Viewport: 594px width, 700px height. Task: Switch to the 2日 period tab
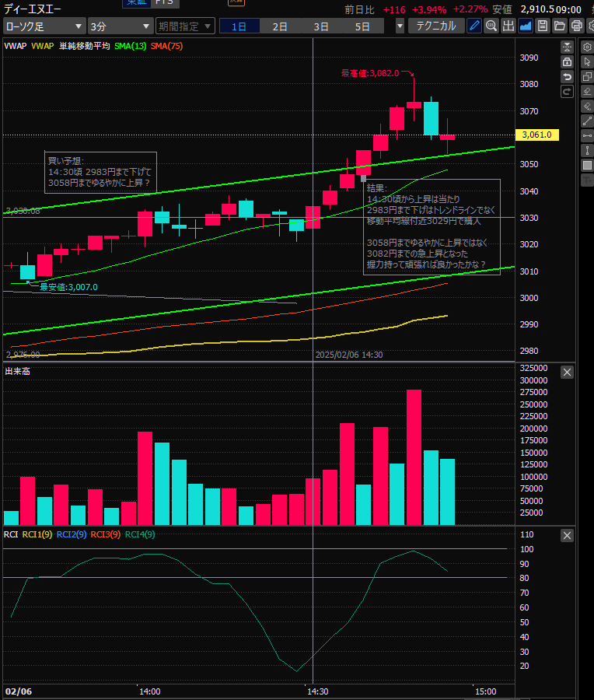(280, 26)
